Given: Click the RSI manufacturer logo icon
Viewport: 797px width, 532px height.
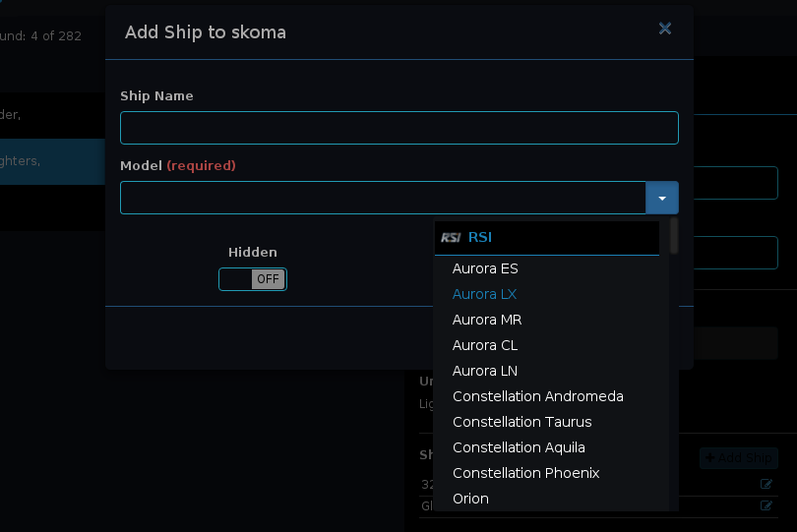Looking at the screenshot, I should click(x=451, y=237).
